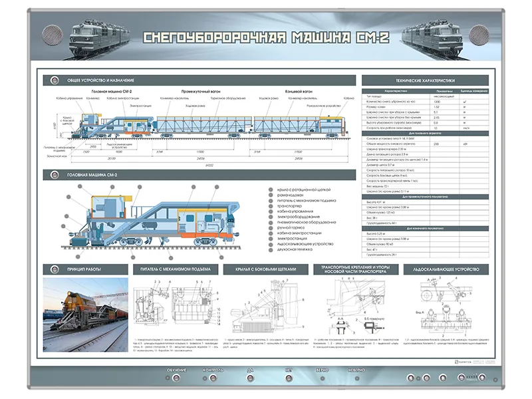Select legend dot for пневматическое оборудование
This screenshot has width=532, height=399.
click(271, 222)
